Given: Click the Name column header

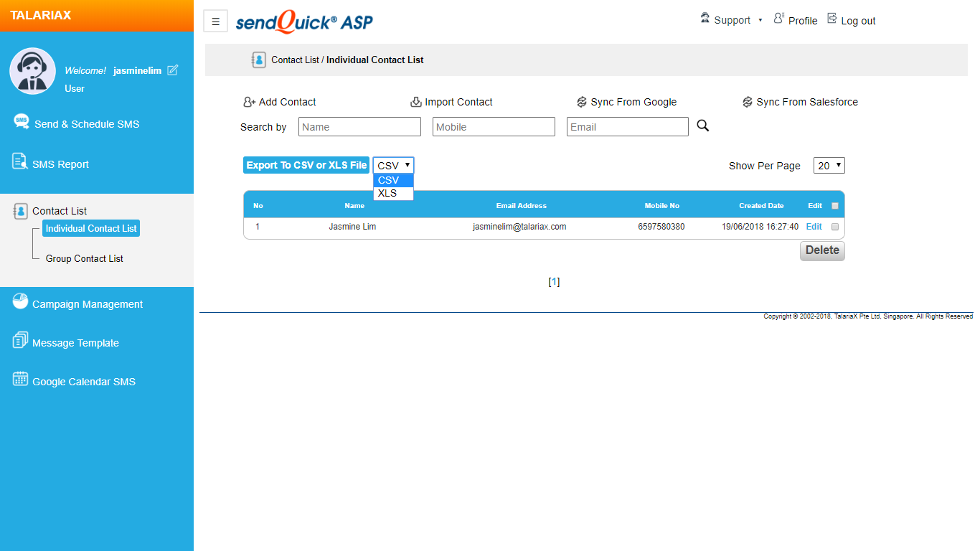Looking at the screenshot, I should coord(354,206).
